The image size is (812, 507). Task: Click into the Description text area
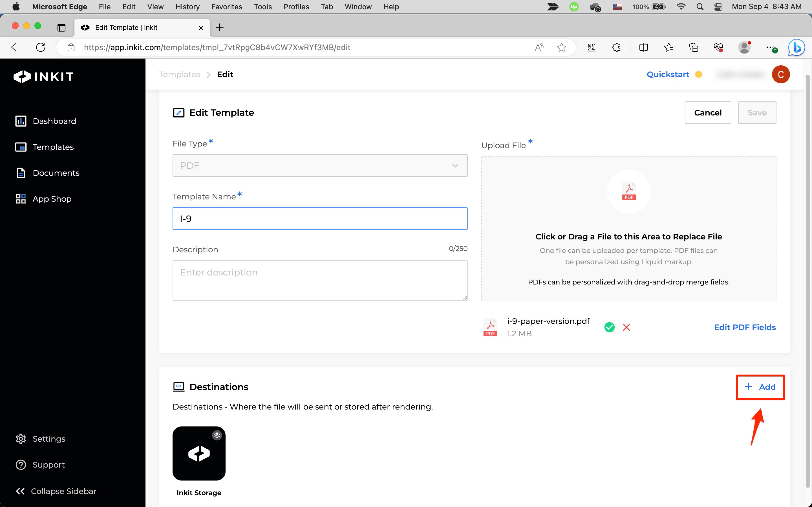tap(319, 280)
